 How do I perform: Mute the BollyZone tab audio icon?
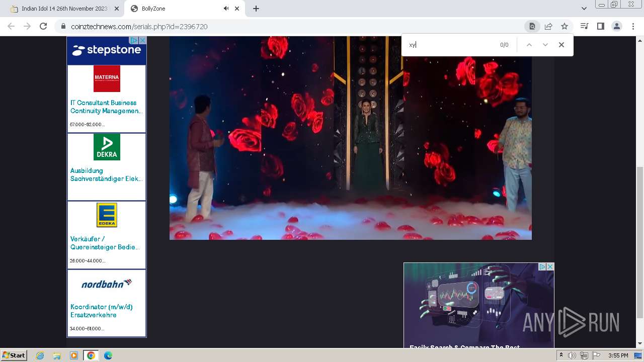[x=226, y=9]
